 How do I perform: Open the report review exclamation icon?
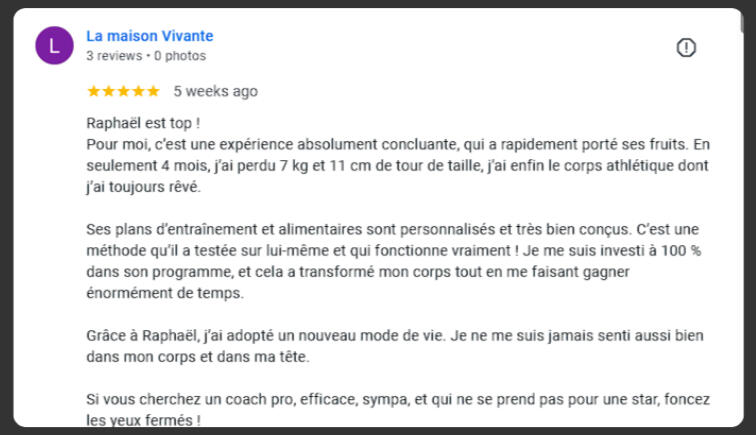[x=686, y=48]
